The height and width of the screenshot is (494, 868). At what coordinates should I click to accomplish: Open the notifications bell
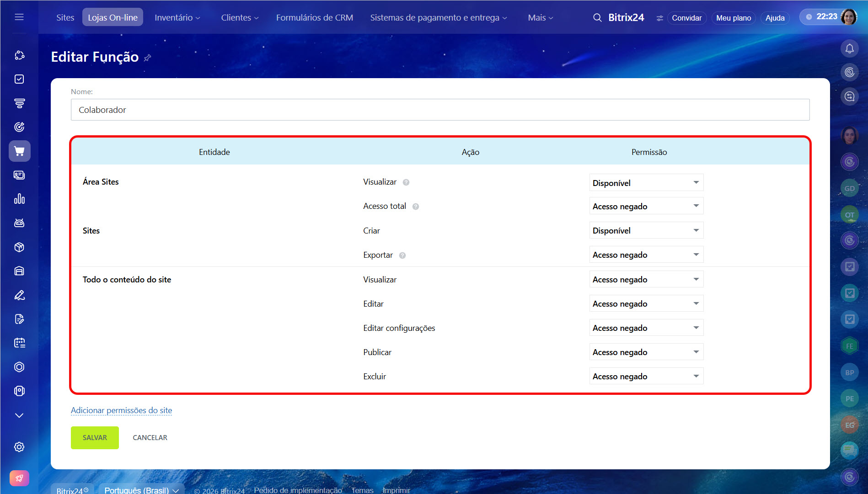point(849,48)
